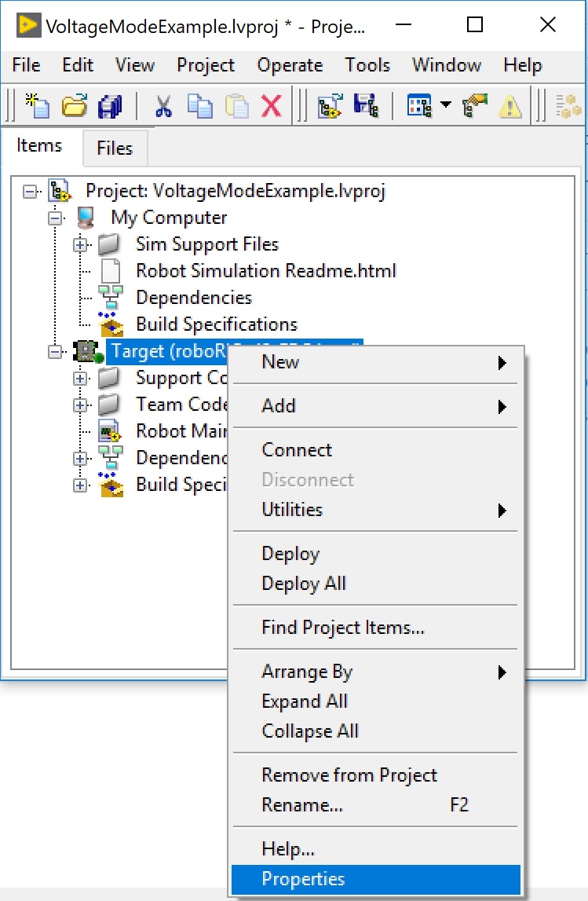Expand the Sim Support Files folder
The height and width of the screenshot is (901, 588).
[81, 245]
